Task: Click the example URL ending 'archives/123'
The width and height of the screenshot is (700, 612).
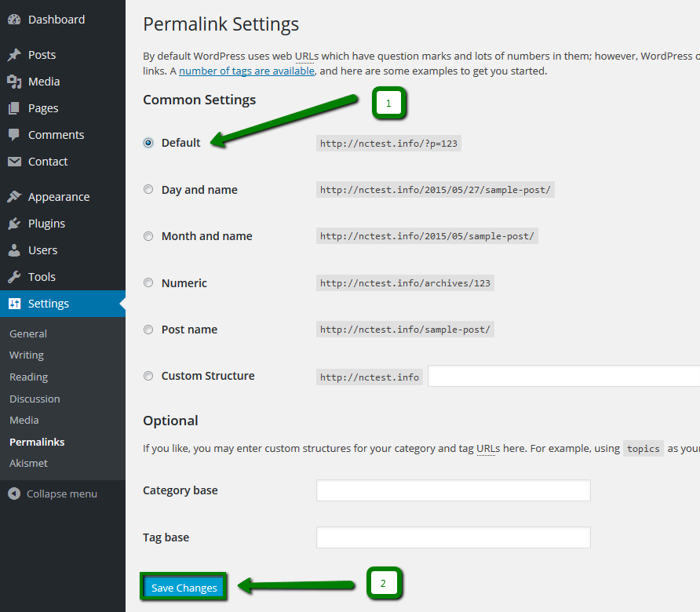Action: pyautogui.click(x=406, y=283)
